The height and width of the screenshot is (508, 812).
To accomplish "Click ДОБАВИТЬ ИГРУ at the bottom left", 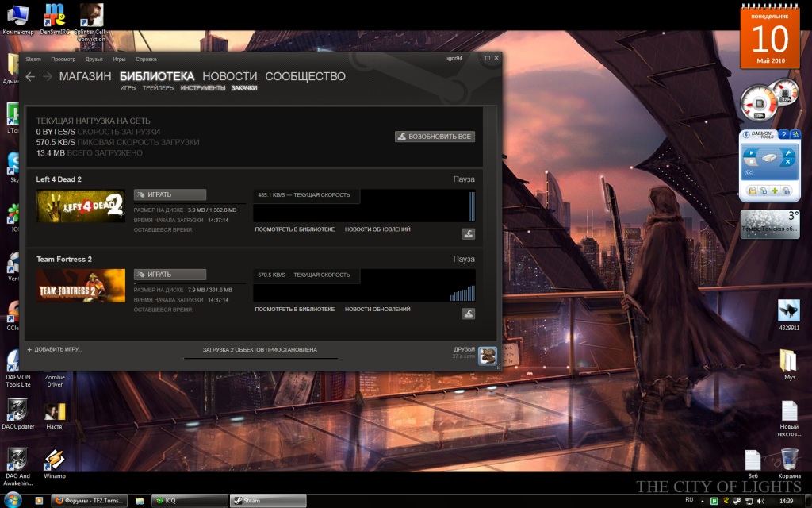I will [x=55, y=349].
